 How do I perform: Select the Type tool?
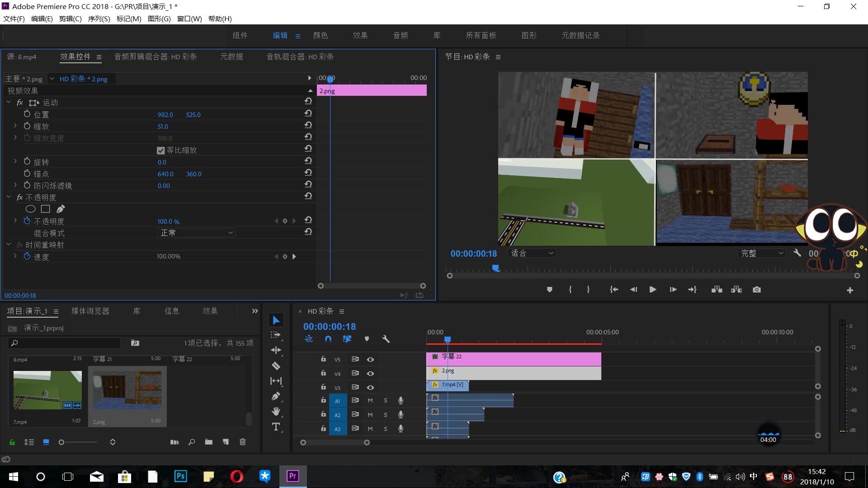tap(276, 427)
